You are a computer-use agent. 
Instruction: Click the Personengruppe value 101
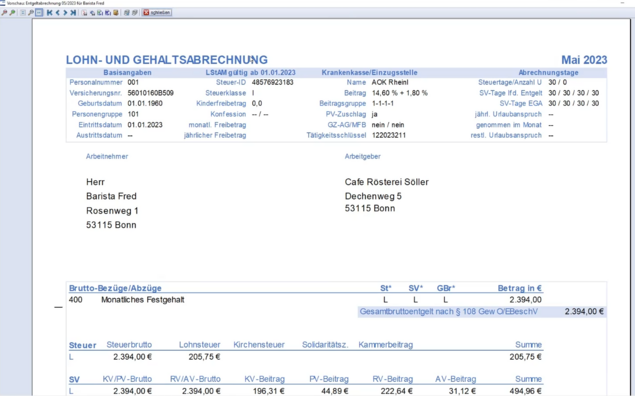point(133,114)
